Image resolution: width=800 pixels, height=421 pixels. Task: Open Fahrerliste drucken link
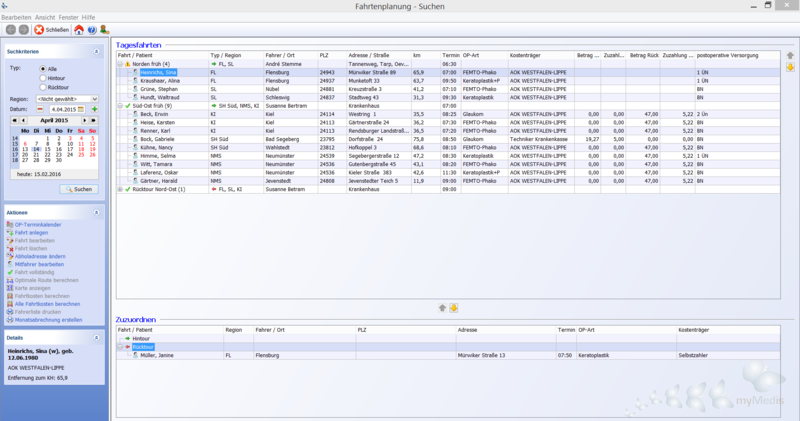pyautogui.click(x=38, y=312)
